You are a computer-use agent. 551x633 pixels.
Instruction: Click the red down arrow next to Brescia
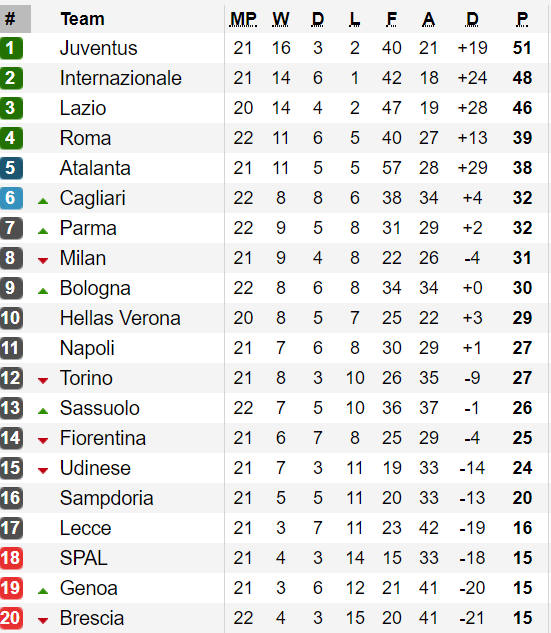43,620
